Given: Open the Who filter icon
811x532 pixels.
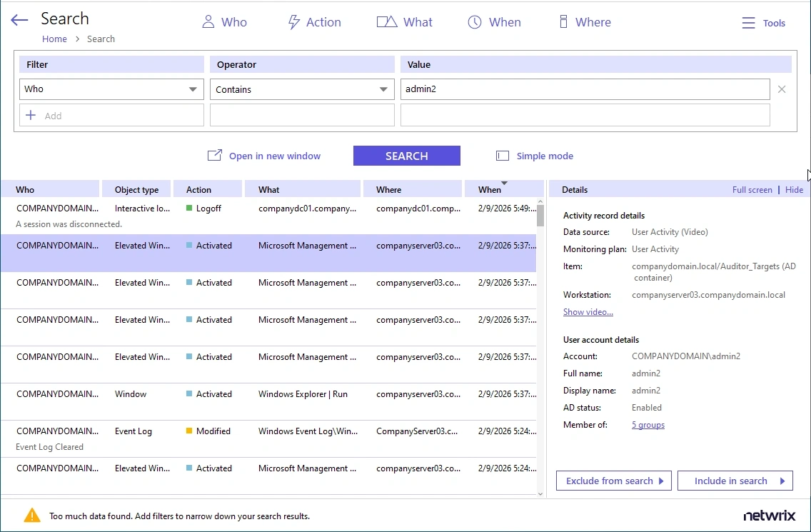Looking at the screenshot, I should (x=208, y=22).
